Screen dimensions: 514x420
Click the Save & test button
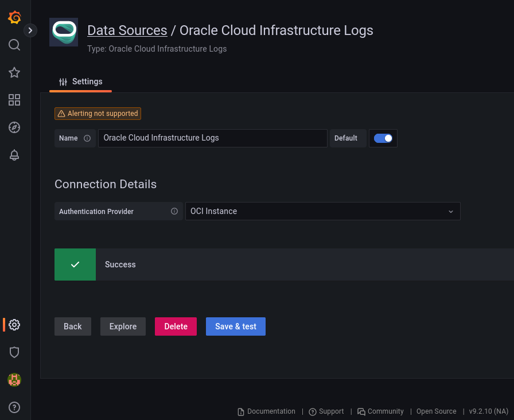point(235,326)
